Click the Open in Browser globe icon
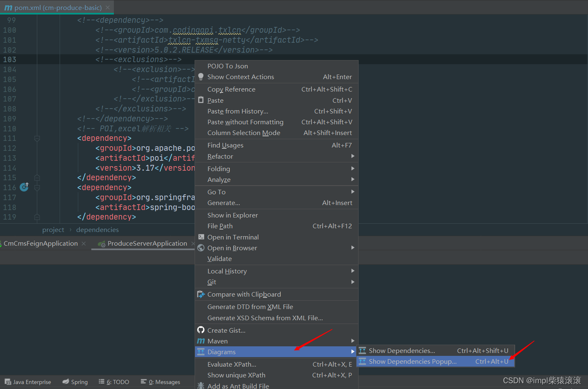The height and width of the screenshot is (389, 588). pos(201,248)
